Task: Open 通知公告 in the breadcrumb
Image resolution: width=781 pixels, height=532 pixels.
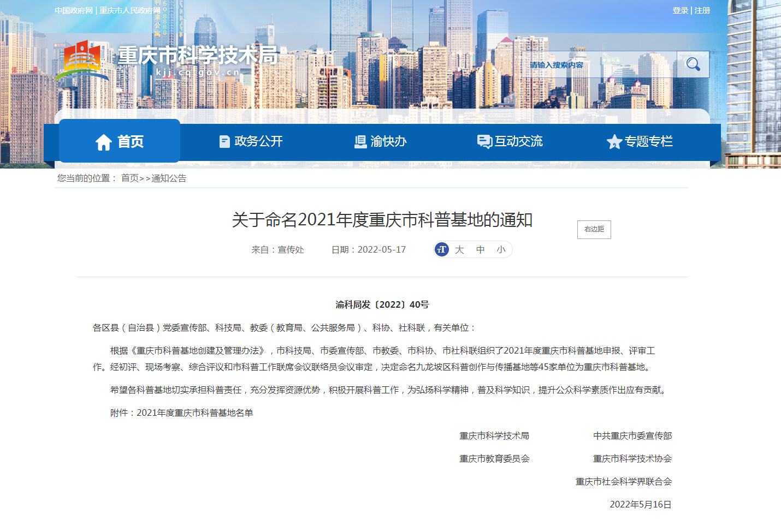Action: click(169, 178)
